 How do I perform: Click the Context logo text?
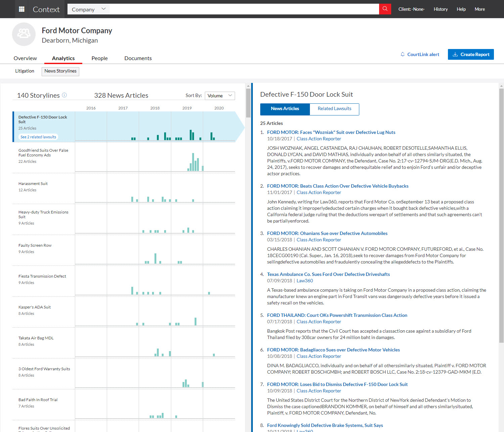point(46,9)
